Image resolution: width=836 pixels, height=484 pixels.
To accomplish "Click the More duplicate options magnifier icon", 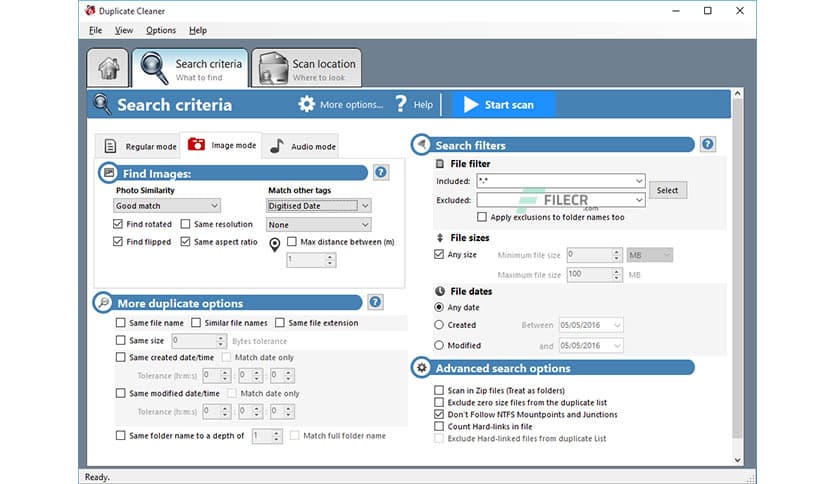I will (103, 302).
